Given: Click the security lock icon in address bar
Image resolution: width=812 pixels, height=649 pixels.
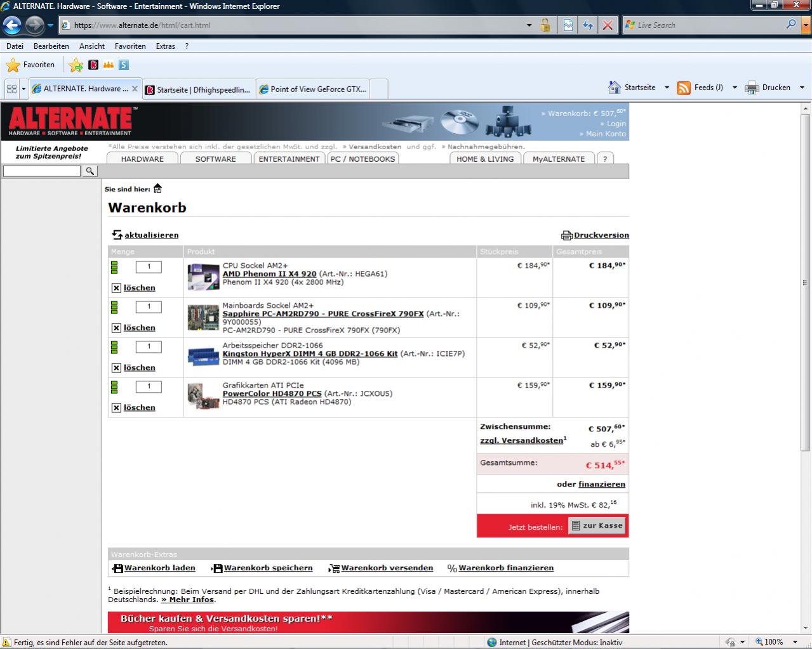Looking at the screenshot, I should pyautogui.click(x=545, y=25).
